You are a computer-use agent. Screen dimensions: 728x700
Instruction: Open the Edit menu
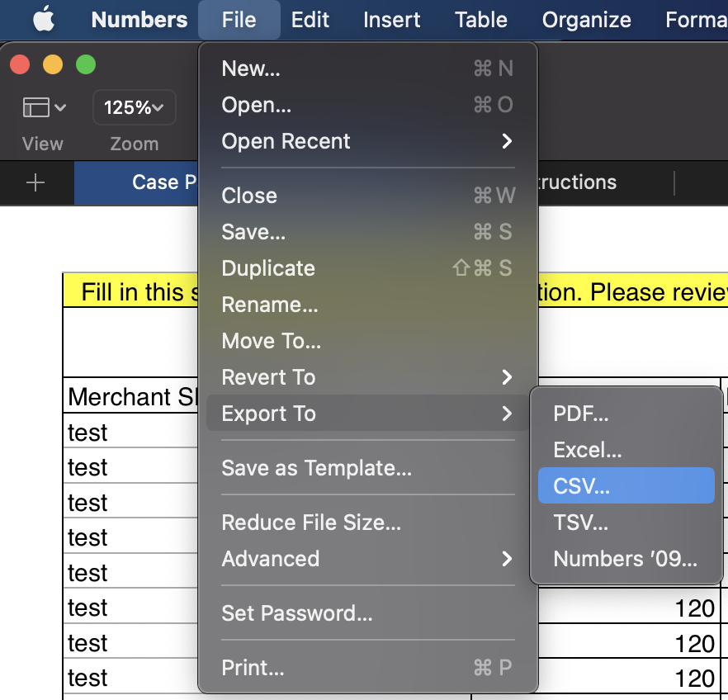pos(310,20)
